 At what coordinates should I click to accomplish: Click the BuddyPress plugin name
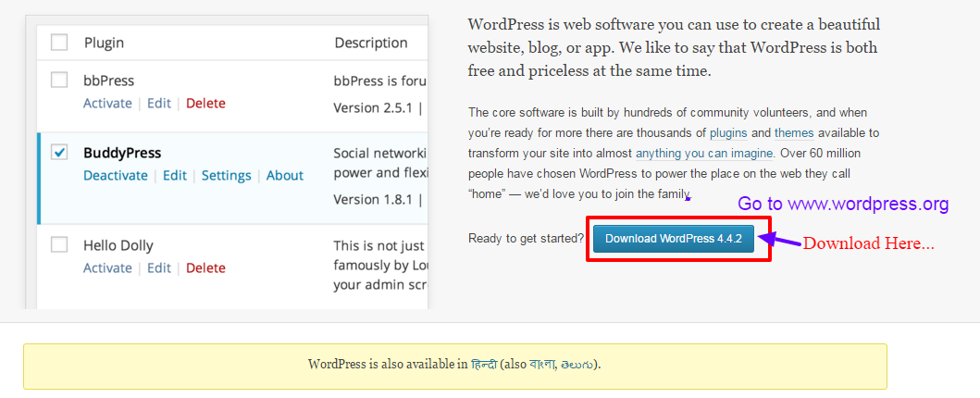122,153
